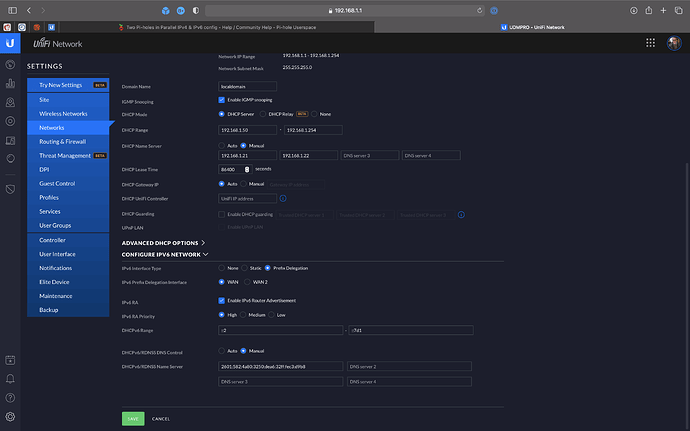Open Site settings menu item
690x431 pixels.
click(x=68, y=99)
